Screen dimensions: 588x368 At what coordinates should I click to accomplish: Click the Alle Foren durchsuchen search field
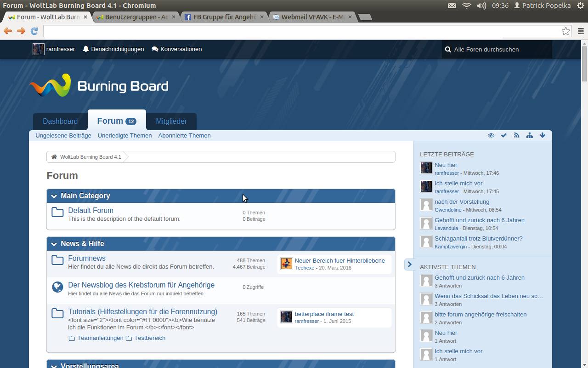tap(498, 49)
